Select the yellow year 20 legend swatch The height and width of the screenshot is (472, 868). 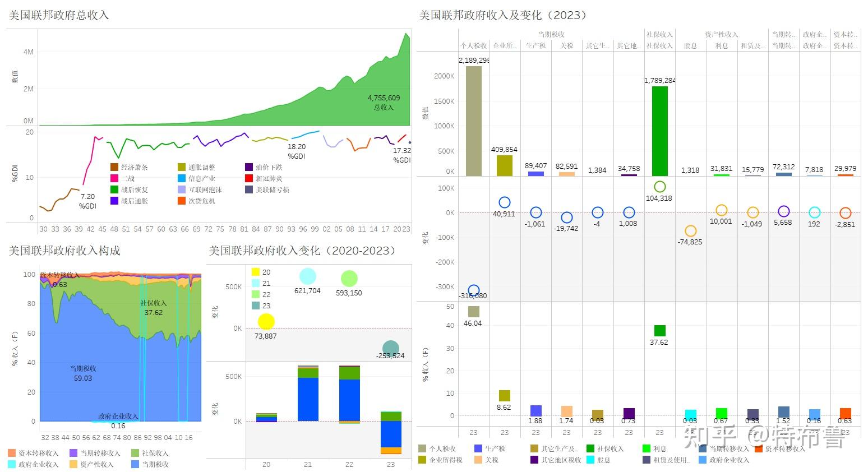pyautogui.click(x=256, y=272)
